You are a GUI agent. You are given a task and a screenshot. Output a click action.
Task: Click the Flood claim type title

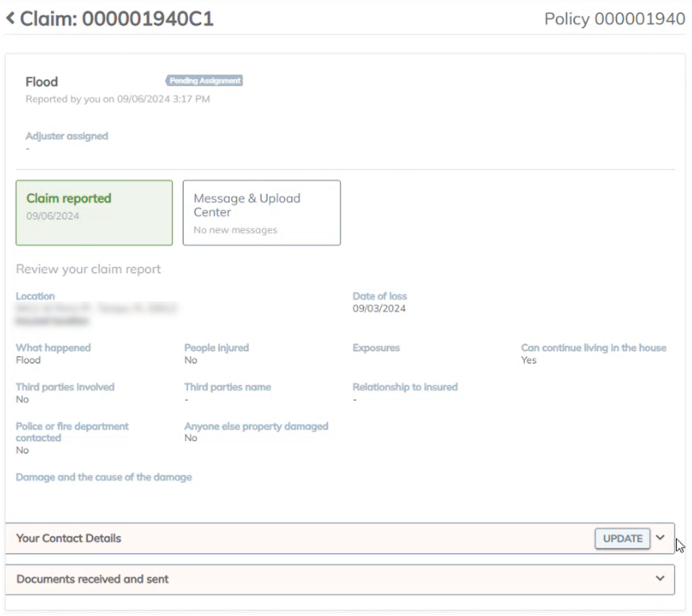pyautogui.click(x=42, y=82)
